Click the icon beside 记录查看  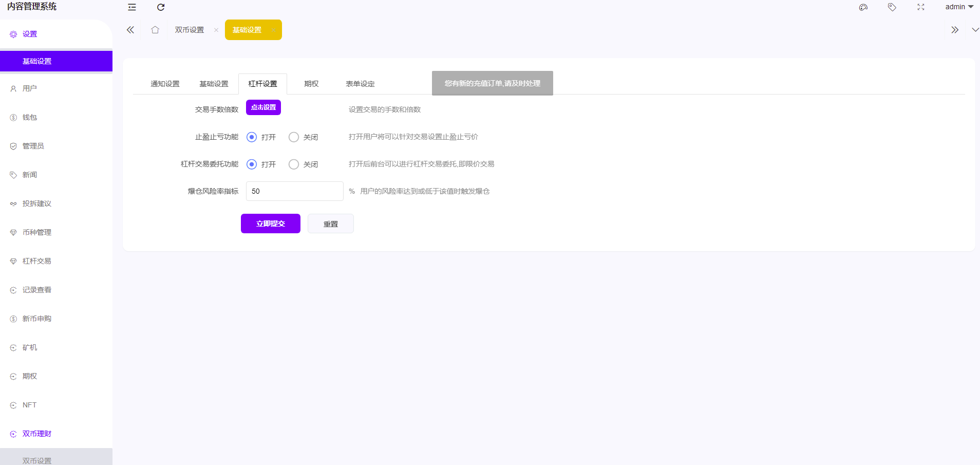13,290
